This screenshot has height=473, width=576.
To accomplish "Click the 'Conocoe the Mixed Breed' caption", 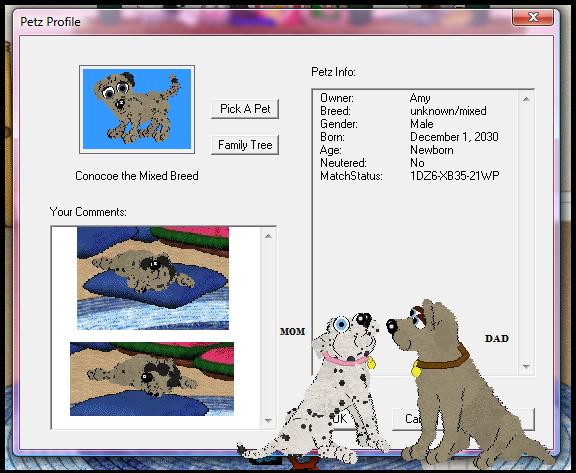I will tap(137, 176).
